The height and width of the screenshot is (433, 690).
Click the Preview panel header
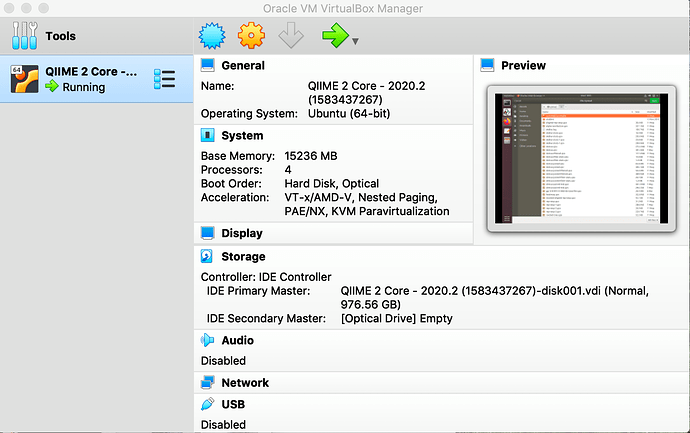click(x=523, y=65)
